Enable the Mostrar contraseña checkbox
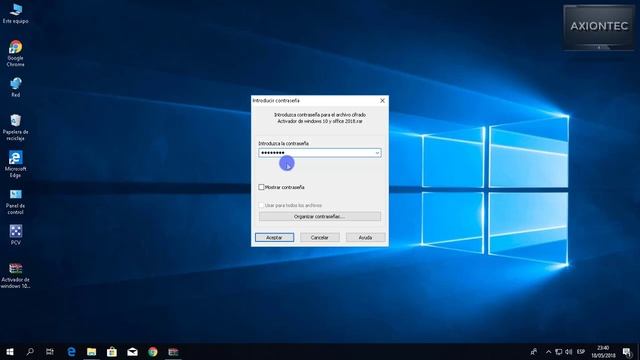640x360 pixels. 261,187
